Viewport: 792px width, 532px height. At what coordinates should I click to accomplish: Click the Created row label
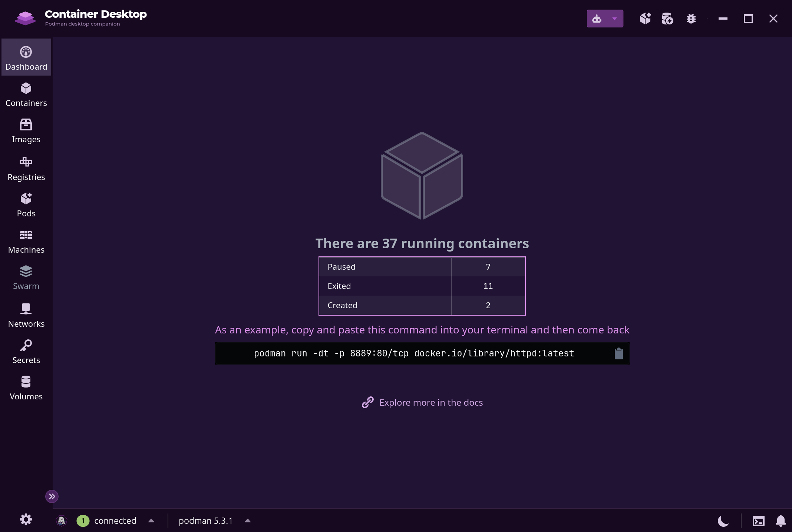pos(343,305)
